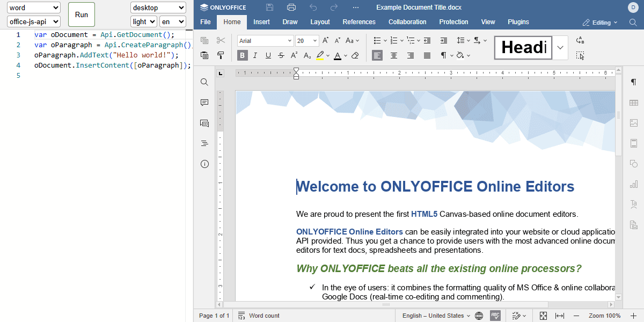Viewport: 644px width, 322px height.
Task: Toggle Bold formatting
Action: point(243,55)
